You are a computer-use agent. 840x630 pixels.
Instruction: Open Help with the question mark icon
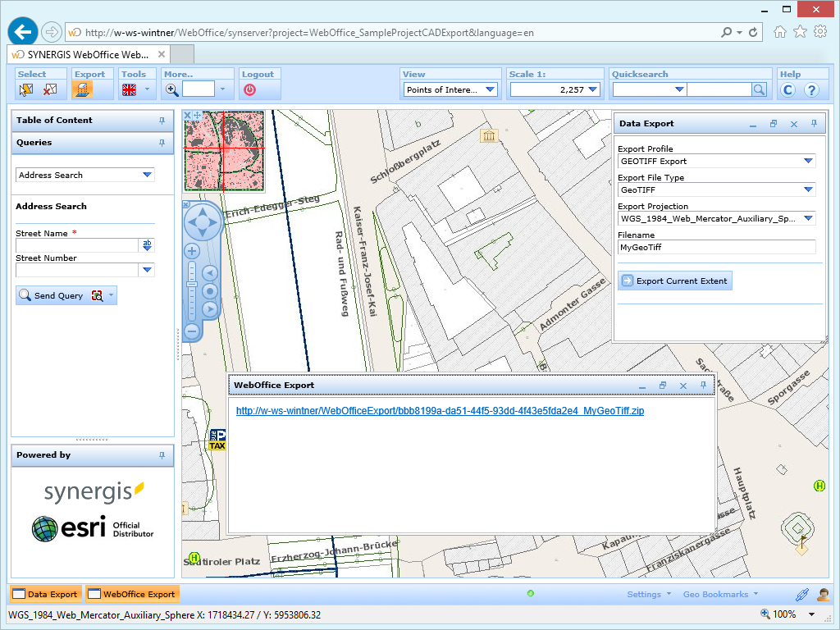pyautogui.click(x=811, y=90)
